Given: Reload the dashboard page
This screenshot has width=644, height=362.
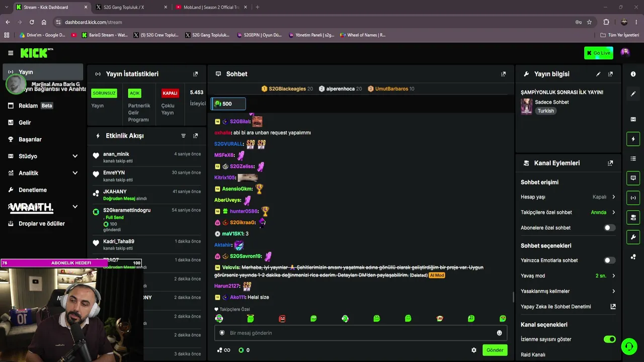Looking at the screenshot, I should tap(32, 22).
